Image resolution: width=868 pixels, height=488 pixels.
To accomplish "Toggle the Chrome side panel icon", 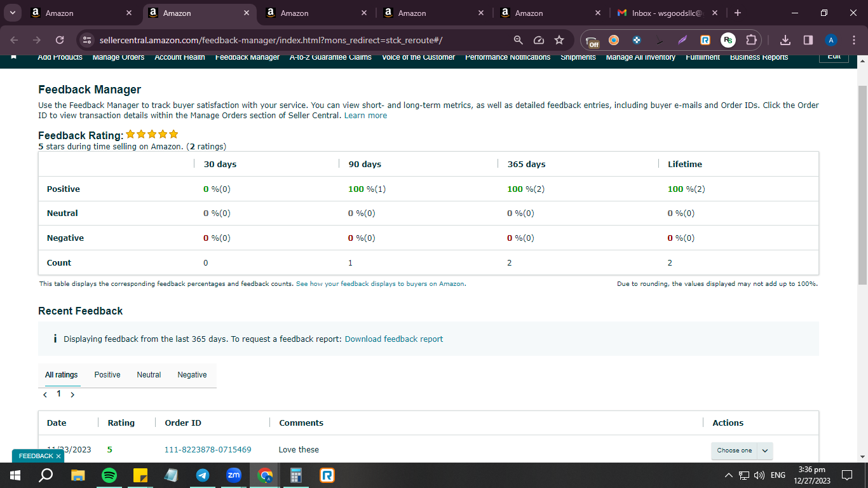I will point(808,40).
